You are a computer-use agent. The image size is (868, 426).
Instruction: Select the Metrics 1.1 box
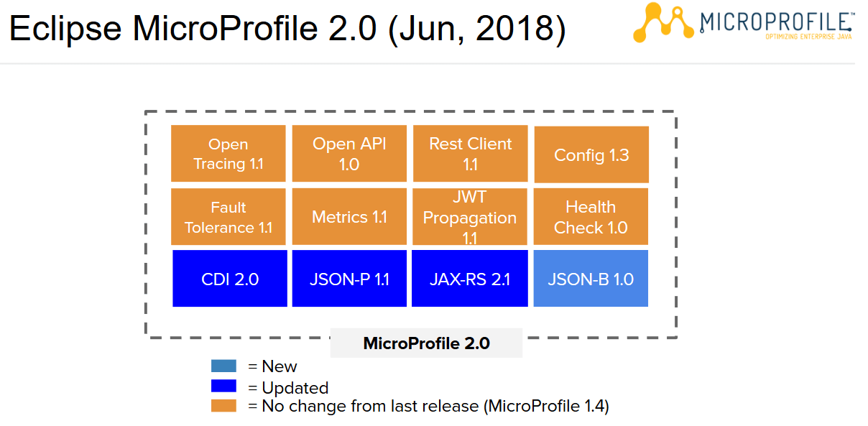tap(349, 217)
